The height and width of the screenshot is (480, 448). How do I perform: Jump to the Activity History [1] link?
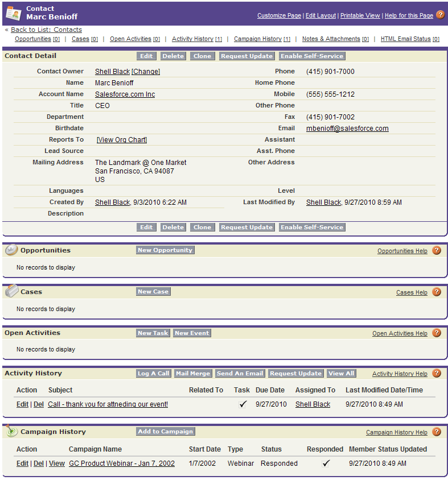197,39
